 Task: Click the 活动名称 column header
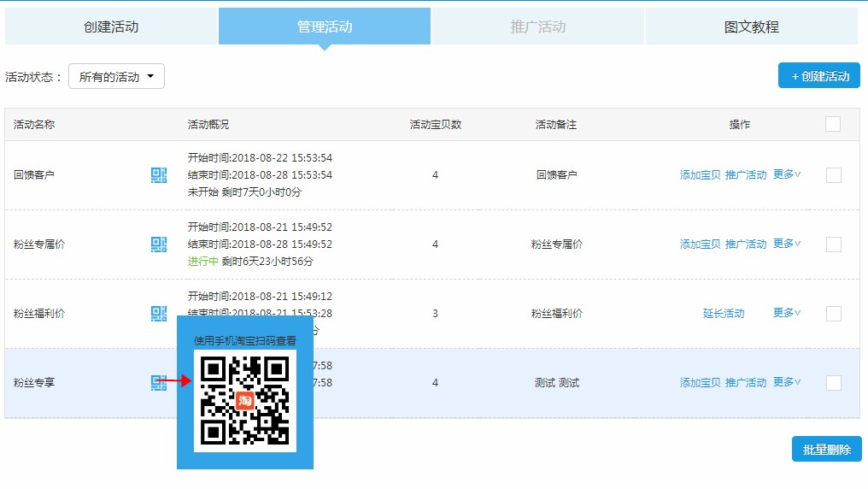34,125
